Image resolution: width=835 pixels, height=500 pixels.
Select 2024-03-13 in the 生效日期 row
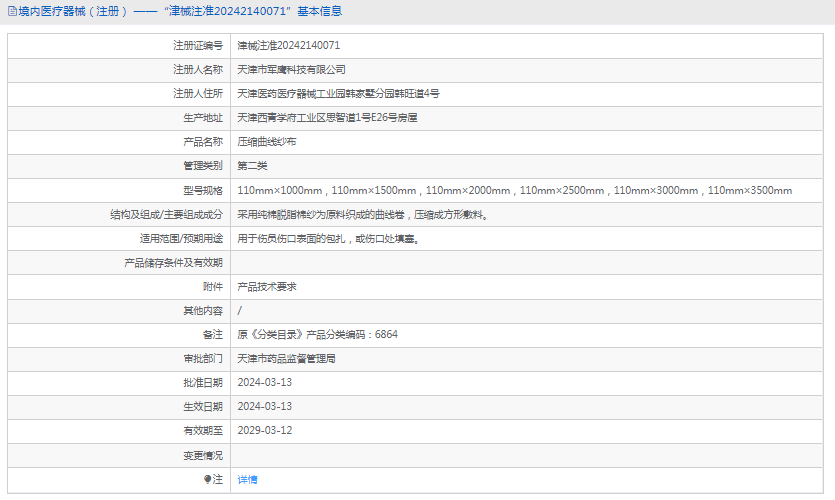point(265,406)
